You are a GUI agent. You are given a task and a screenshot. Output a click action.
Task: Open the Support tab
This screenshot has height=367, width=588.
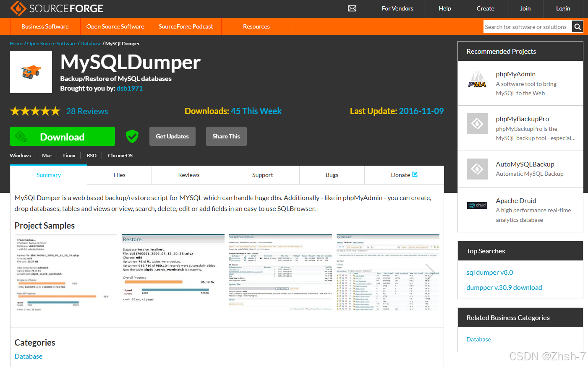tap(263, 175)
